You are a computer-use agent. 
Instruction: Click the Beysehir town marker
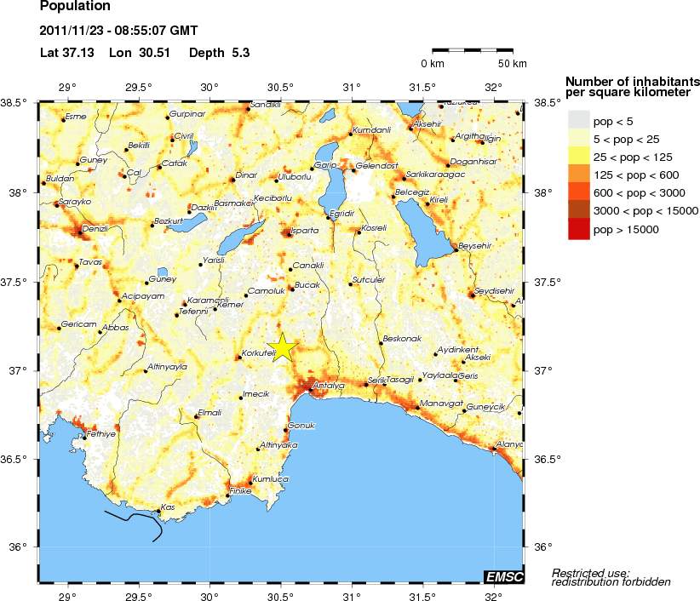[x=456, y=250]
